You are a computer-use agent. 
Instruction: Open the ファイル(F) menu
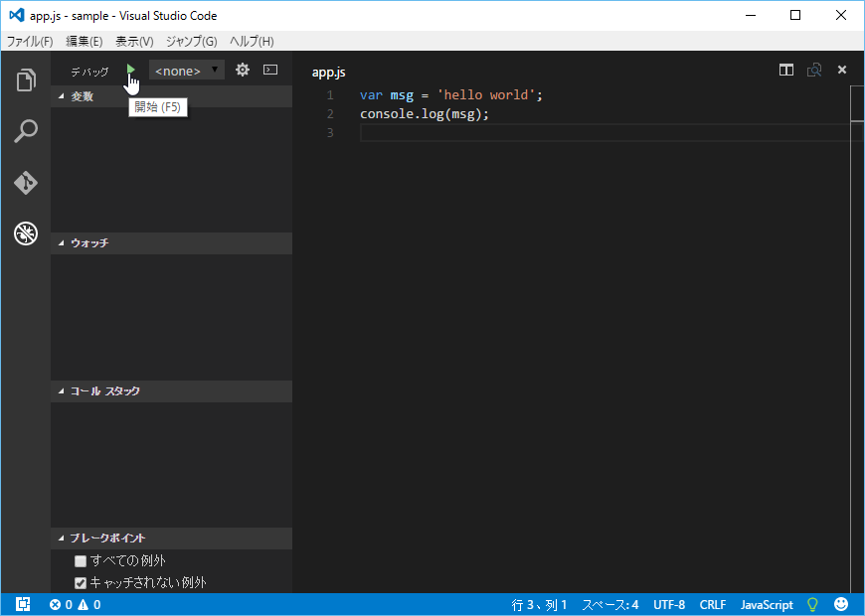tap(30, 41)
